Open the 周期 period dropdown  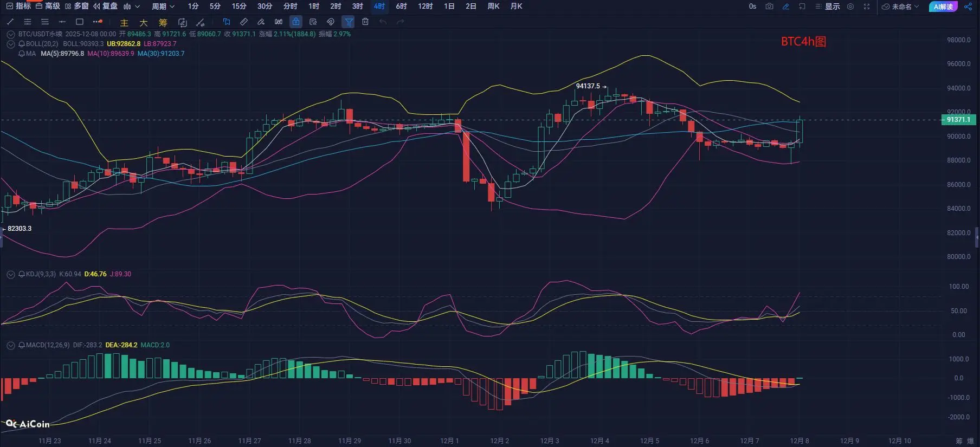[x=163, y=7]
